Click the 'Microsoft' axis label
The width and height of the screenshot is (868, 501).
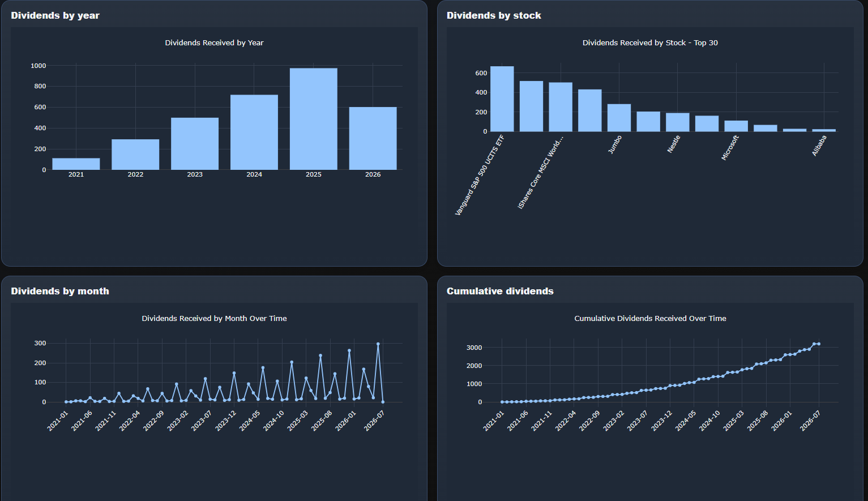click(730, 148)
